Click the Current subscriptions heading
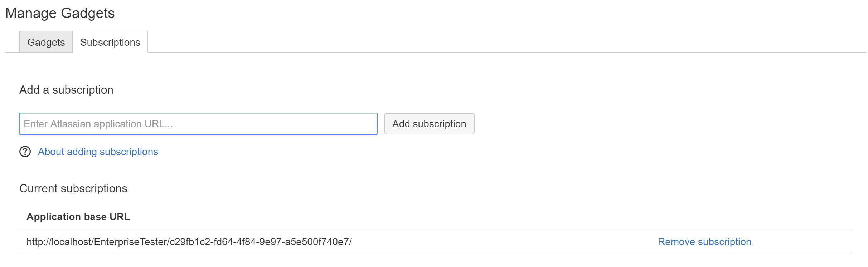 tap(73, 188)
